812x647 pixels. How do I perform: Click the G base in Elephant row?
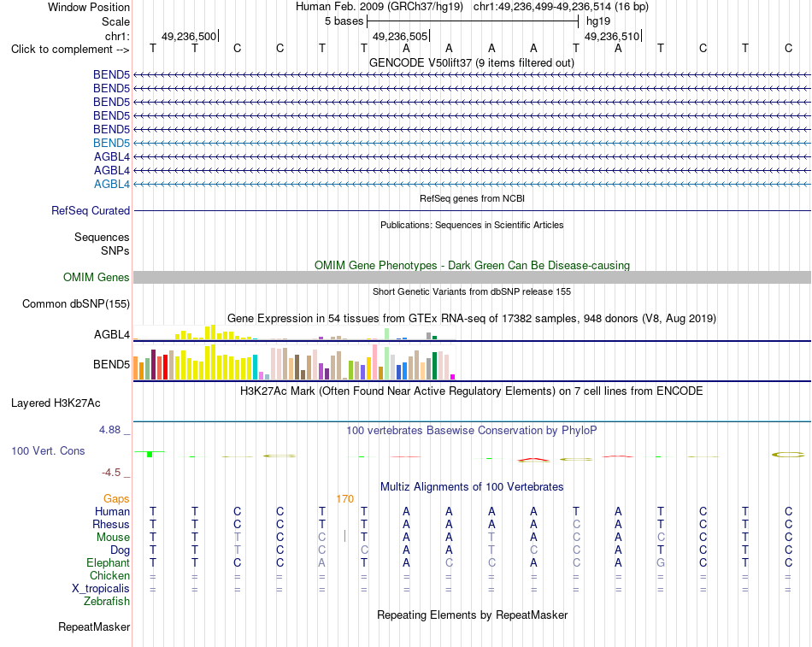tap(661, 562)
